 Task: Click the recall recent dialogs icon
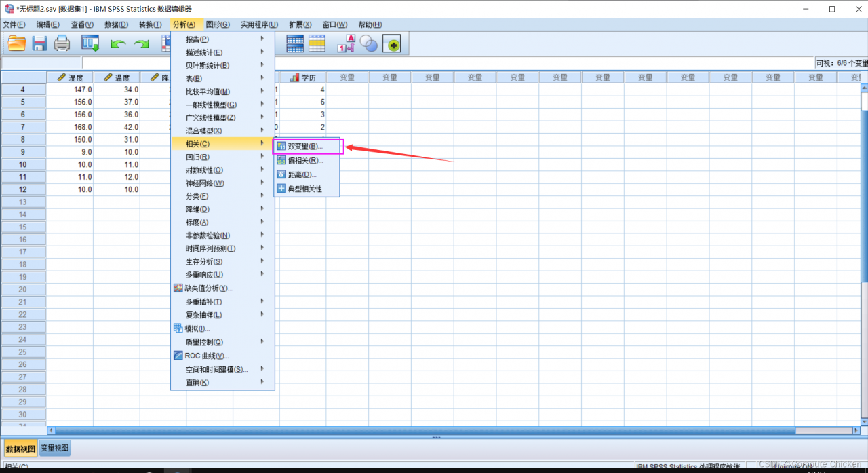[90, 43]
